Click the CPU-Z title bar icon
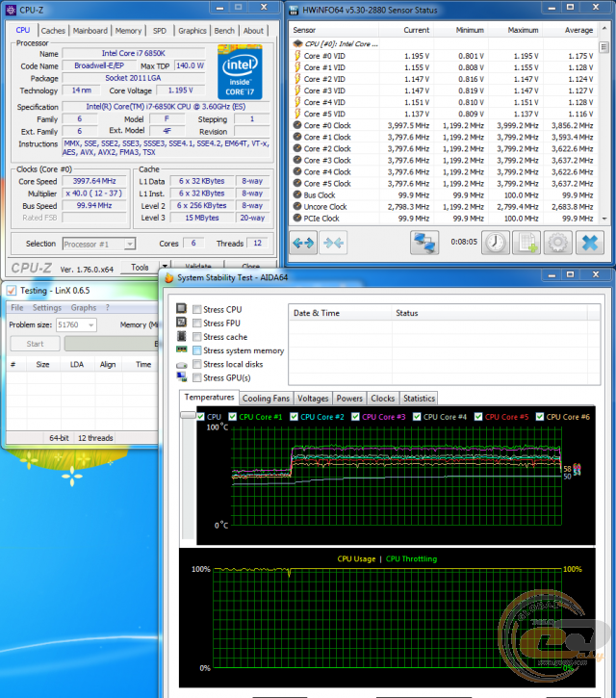Screen dimensions: 616x698 pyautogui.click(x=12, y=10)
